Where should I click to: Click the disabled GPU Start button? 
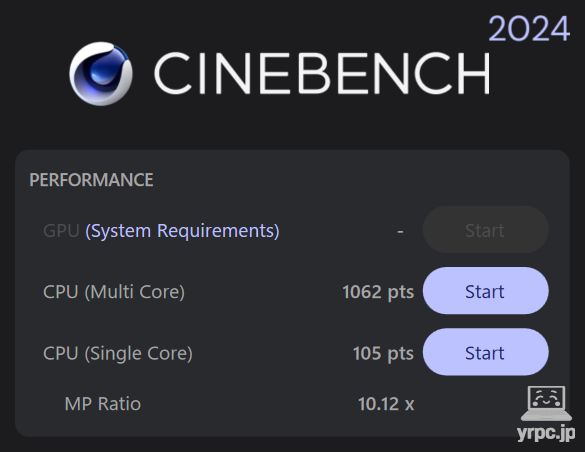point(485,230)
